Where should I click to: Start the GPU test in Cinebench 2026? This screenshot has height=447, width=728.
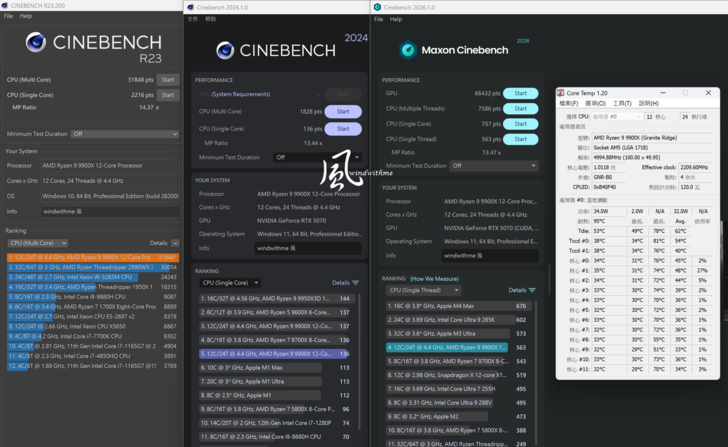(x=520, y=93)
